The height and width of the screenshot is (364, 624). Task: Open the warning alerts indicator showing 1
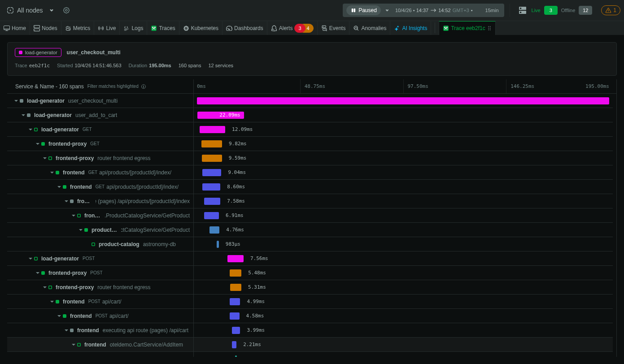pos(611,10)
